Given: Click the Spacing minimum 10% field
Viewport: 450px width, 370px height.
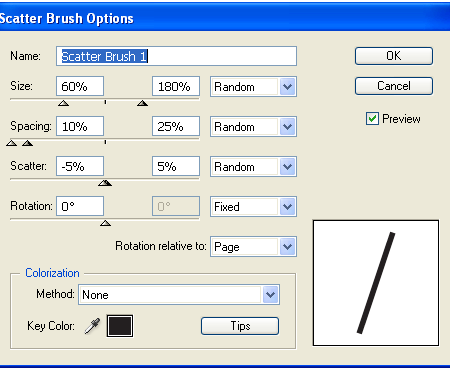Looking at the screenshot, I should (x=80, y=126).
